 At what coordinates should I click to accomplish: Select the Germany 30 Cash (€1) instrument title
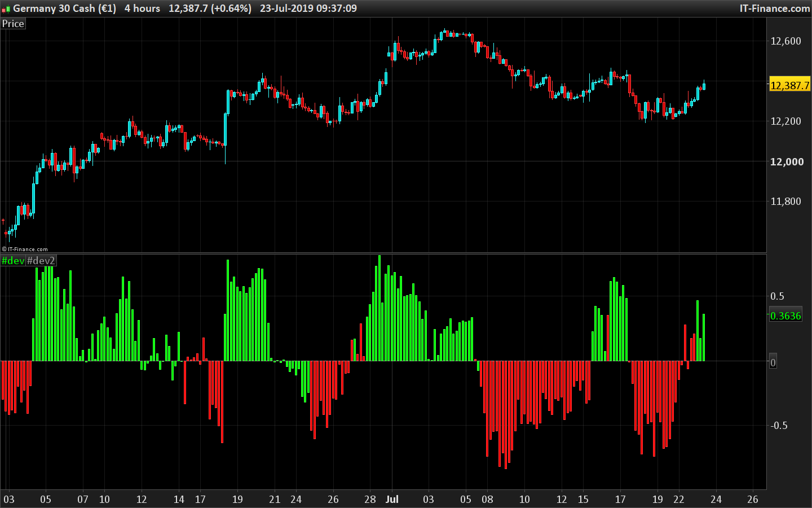coord(64,8)
